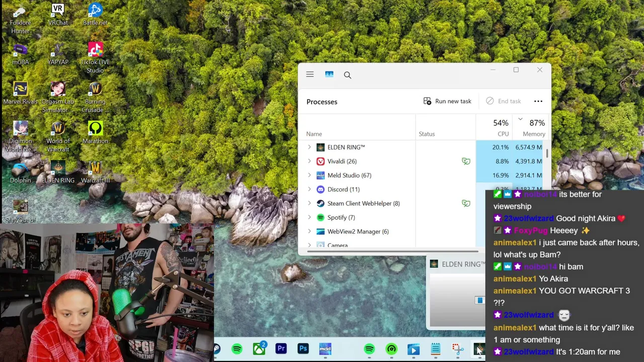Select the Battle.net desktop shortcut

point(95,15)
